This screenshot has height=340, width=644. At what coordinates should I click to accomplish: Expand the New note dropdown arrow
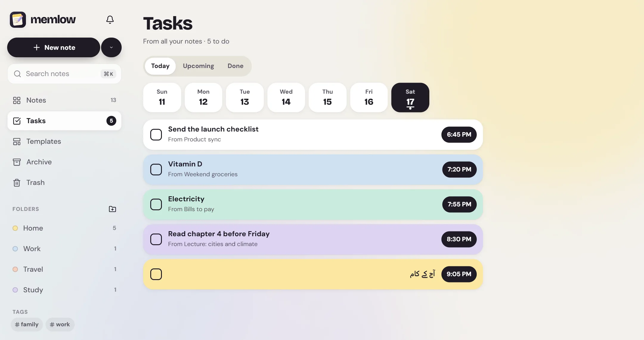coord(111,47)
